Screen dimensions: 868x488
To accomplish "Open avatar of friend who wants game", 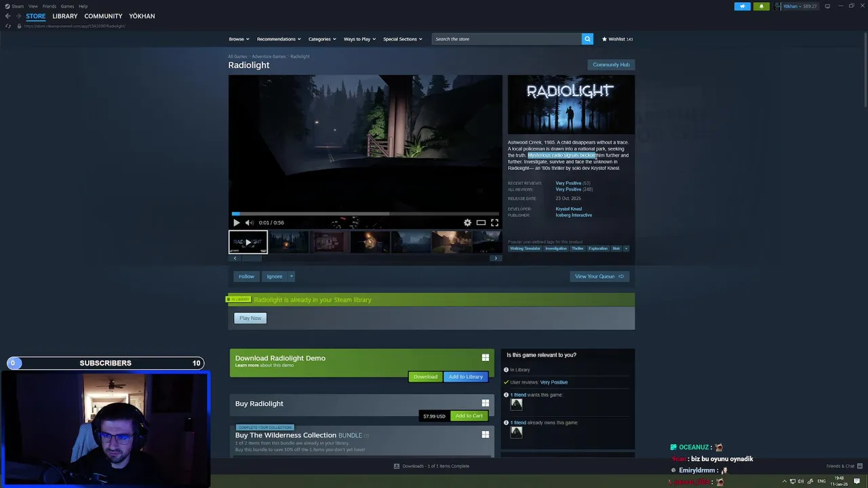I will [516, 404].
